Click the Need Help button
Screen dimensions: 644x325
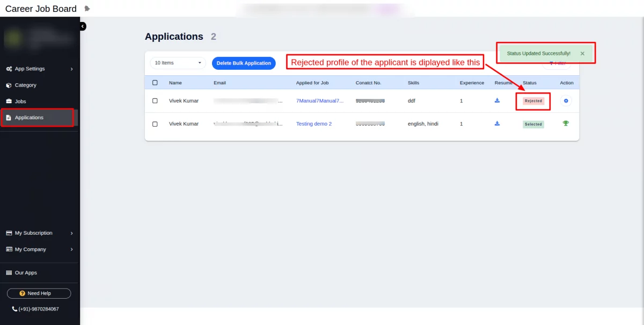click(39, 293)
